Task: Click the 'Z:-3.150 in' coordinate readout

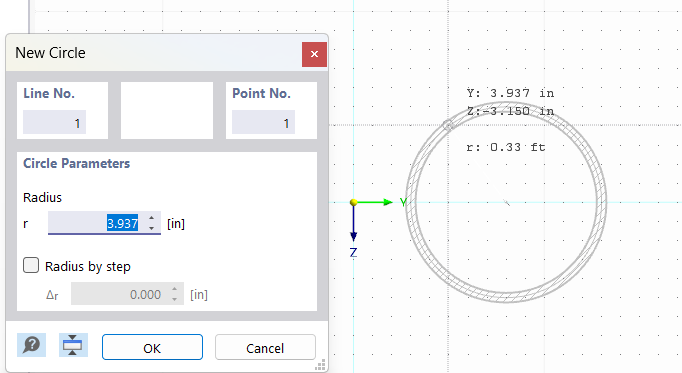Action: coord(510,111)
